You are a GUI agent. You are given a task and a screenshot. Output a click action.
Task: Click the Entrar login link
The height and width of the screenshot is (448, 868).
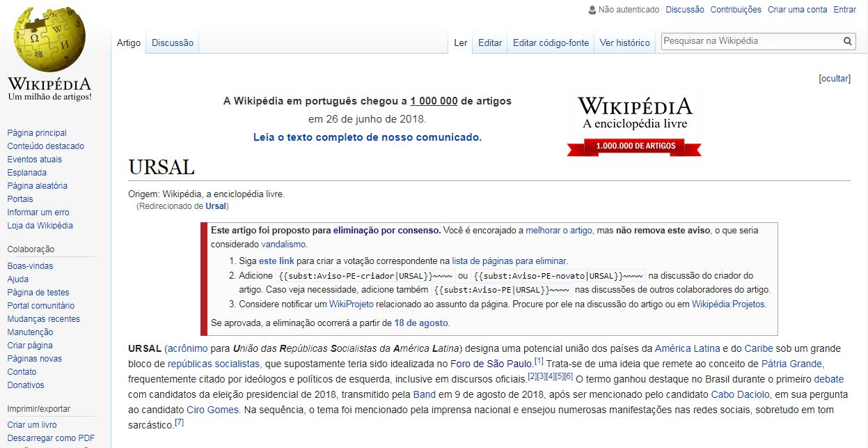(x=845, y=10)
